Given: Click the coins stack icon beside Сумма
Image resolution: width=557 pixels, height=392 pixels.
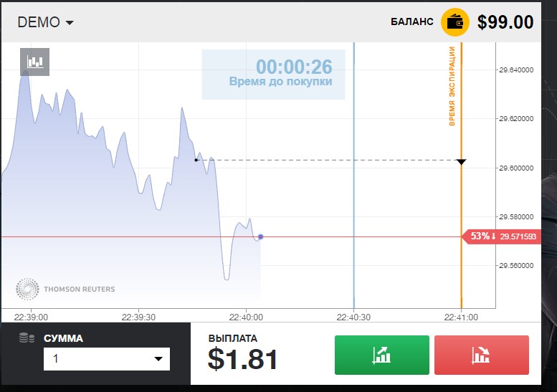Looking at the screenshot, I should click(x=26, y=338).
